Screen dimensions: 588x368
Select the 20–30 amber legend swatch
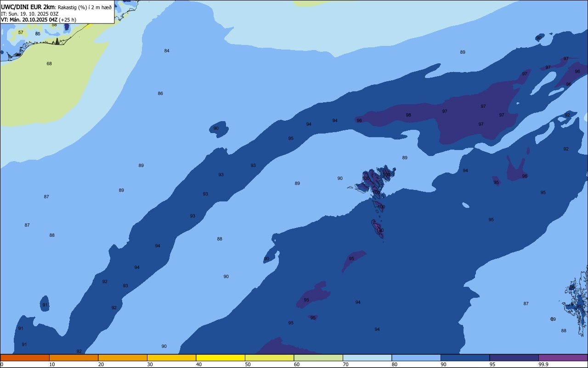coord(123,357)
